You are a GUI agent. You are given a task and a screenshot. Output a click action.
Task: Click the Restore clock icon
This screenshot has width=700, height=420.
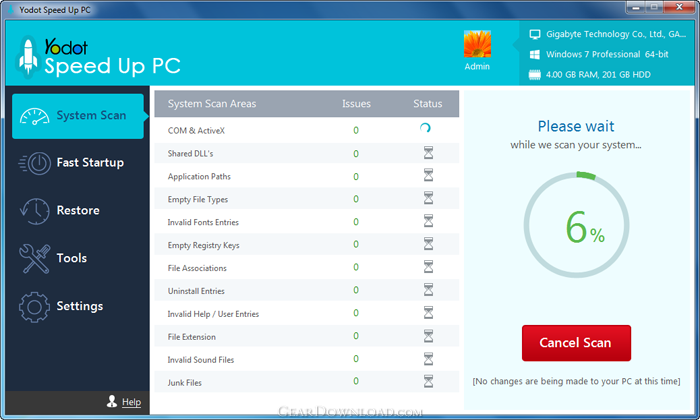click(x=35, y=211)
